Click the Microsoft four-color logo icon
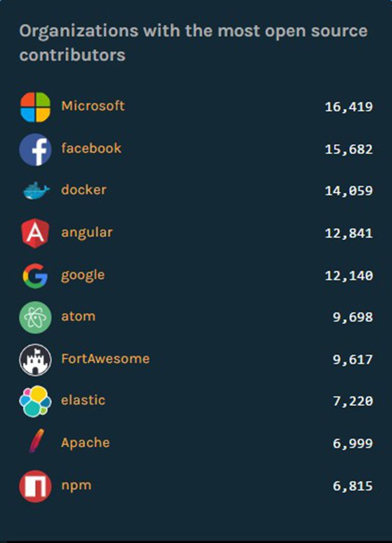This screenshot has width=392, height=543. click(35, 107)
